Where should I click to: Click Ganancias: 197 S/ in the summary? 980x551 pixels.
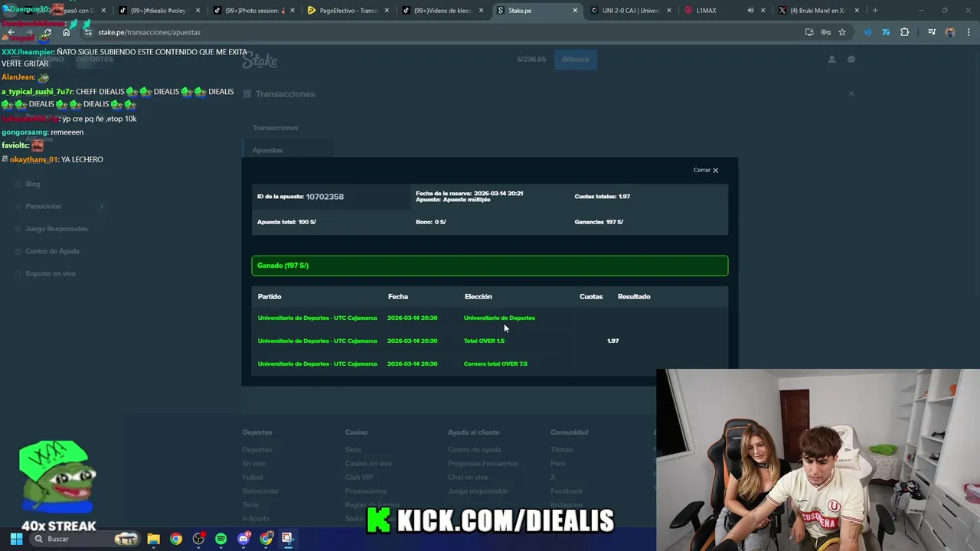click(x=599, y=222)
